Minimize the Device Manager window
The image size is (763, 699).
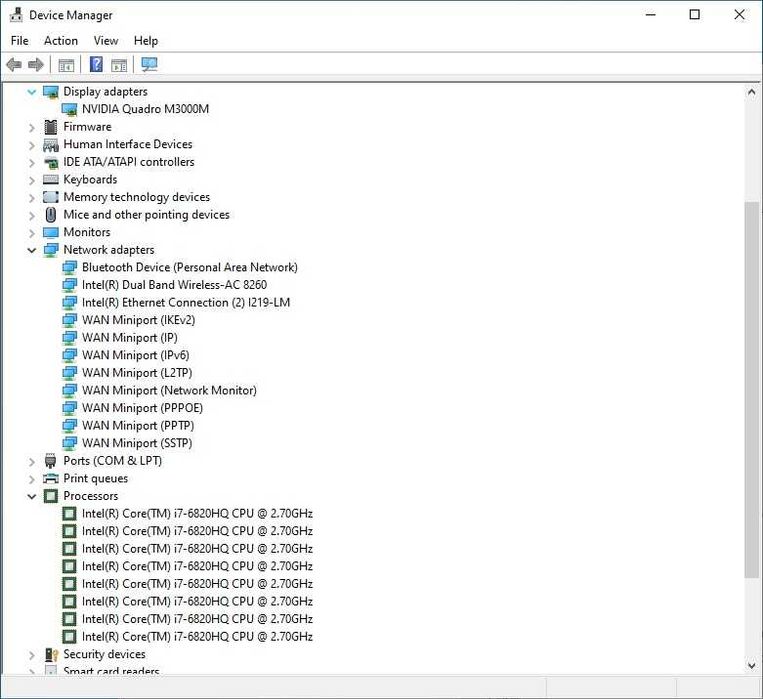pyautogui.click(x=651, y=15)
